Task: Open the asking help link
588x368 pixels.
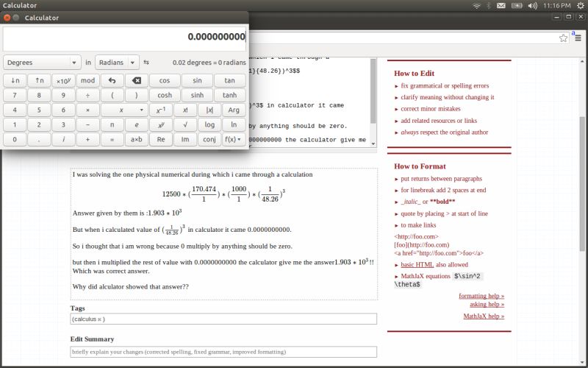Action: [487, 304]
